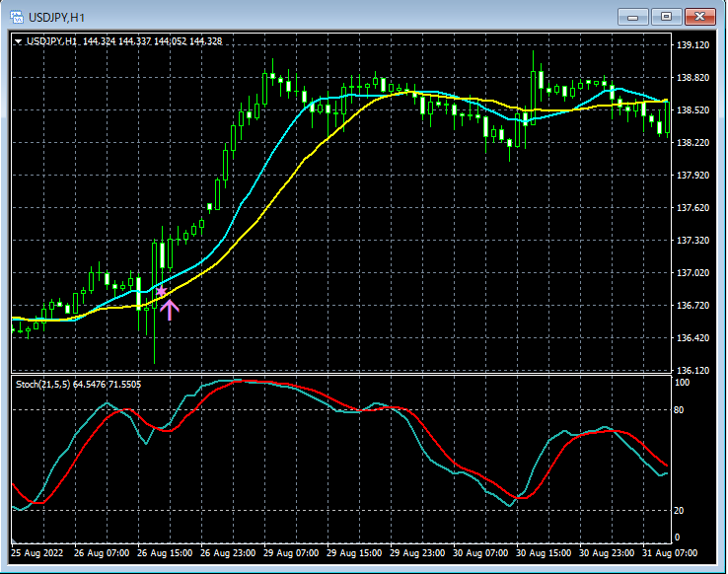Click the 139.120 price axis label
The image size is (728, 574).
point(692,45)
